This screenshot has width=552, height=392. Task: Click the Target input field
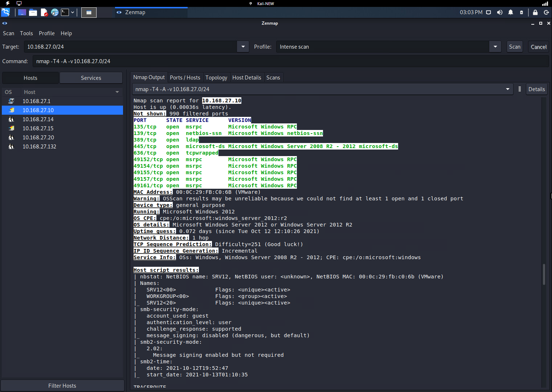pos(131,47)
